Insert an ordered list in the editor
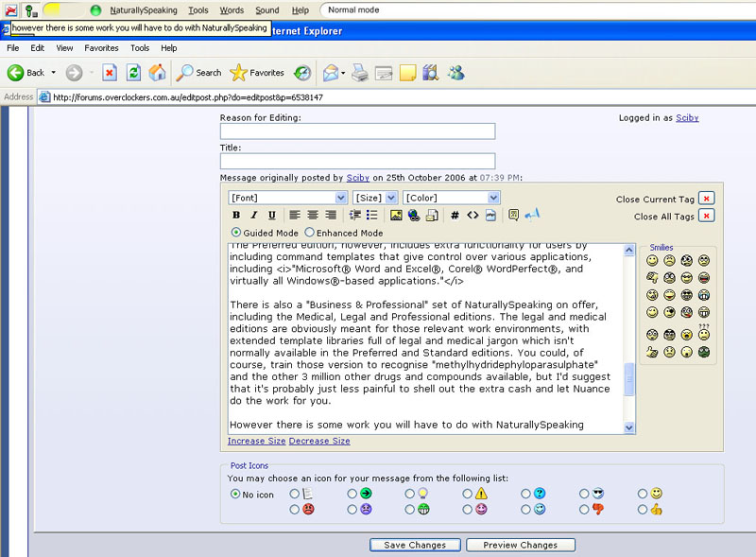 pos(355,216)
